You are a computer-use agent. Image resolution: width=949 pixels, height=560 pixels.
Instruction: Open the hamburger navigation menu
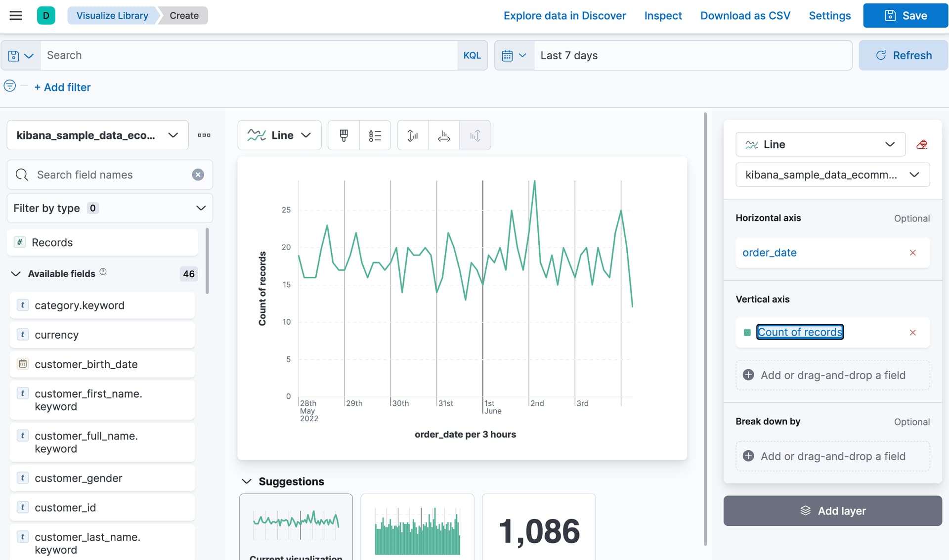(16, 15)
